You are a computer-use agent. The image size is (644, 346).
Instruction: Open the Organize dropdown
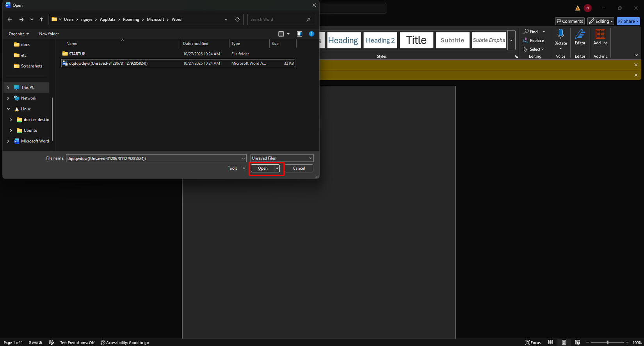coord(19,34)
